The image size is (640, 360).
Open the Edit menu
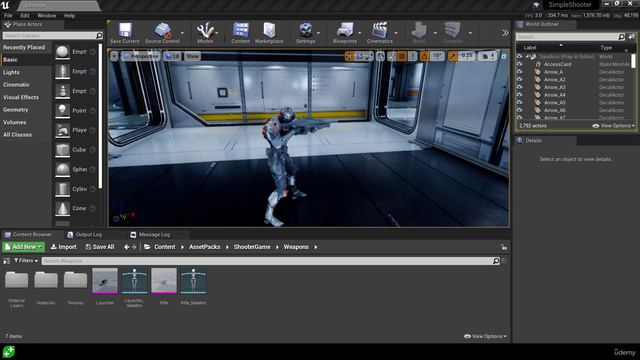pyautogui.click(x=25, y=16)
